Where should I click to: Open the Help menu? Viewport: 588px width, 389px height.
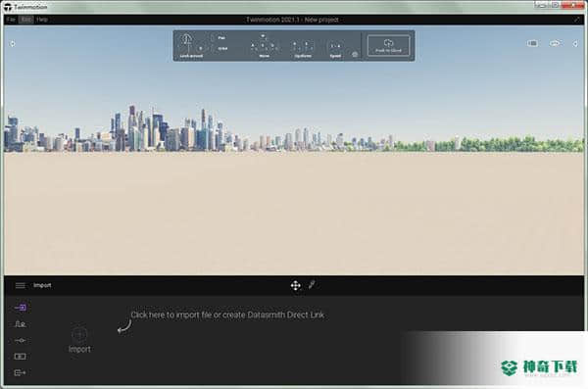[42, 20]
